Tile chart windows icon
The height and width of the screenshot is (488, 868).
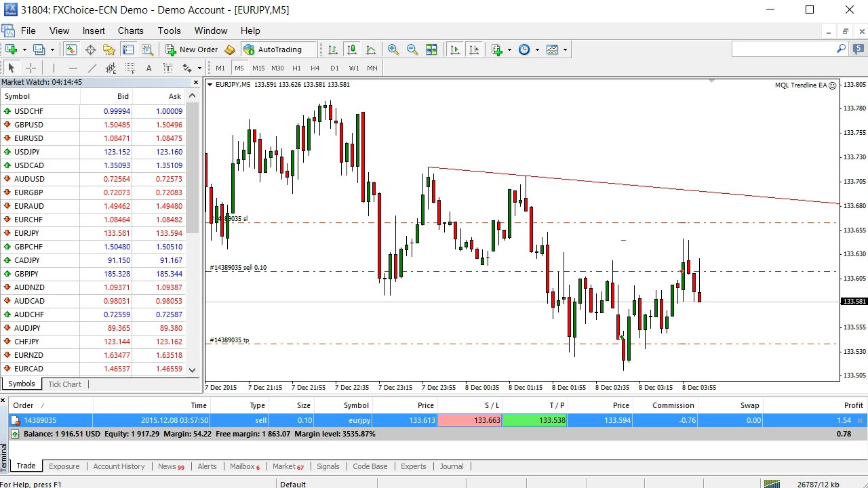click(431, 49)
